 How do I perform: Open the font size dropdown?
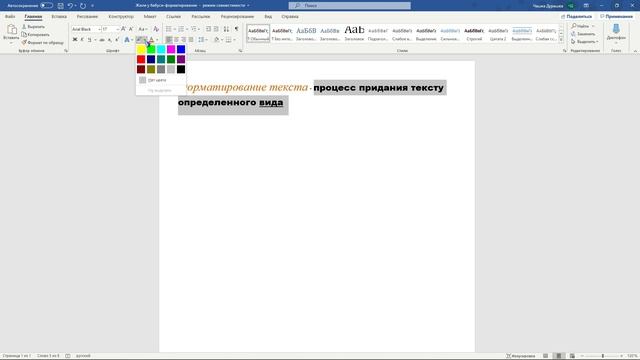(118, 29)
